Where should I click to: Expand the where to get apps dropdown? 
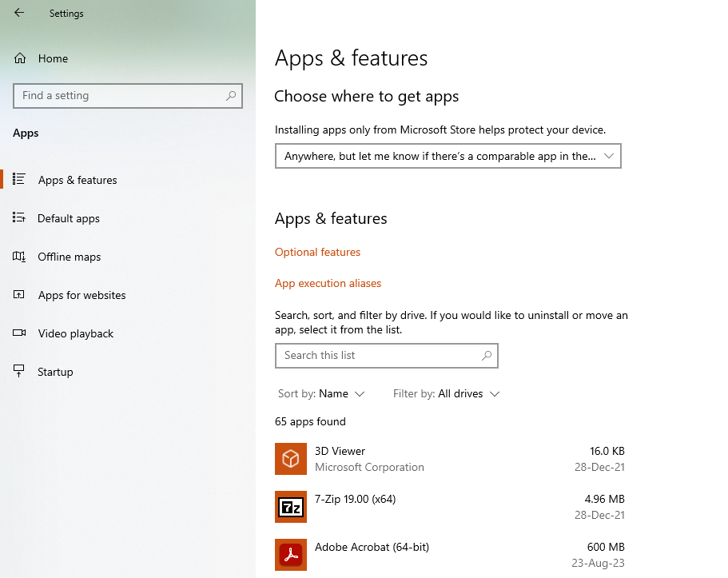coord(448,156)
